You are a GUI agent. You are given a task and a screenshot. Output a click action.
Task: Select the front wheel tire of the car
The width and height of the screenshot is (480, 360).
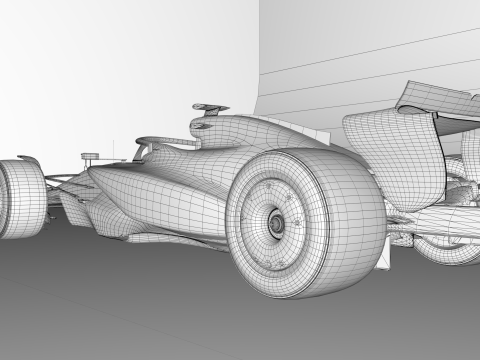tap(22, 199)
